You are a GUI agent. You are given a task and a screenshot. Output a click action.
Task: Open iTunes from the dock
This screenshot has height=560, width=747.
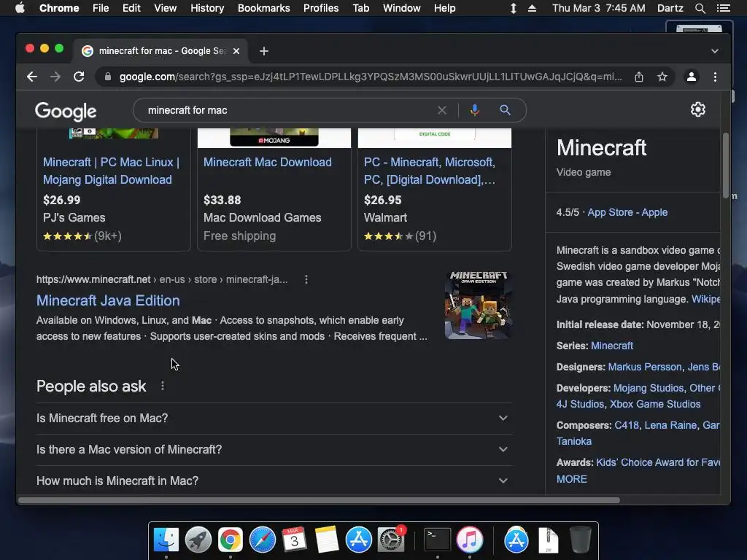[470, 540]
